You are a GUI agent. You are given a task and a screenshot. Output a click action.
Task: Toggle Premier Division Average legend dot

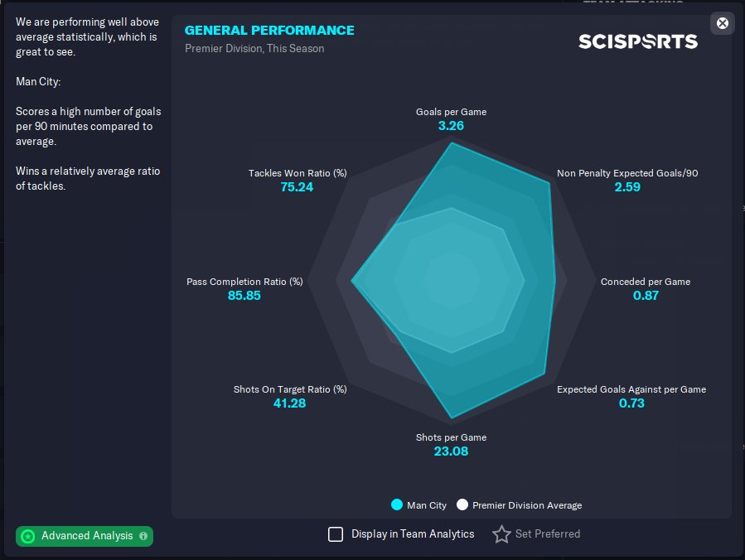pyautogui.click(x=462, y=504)
